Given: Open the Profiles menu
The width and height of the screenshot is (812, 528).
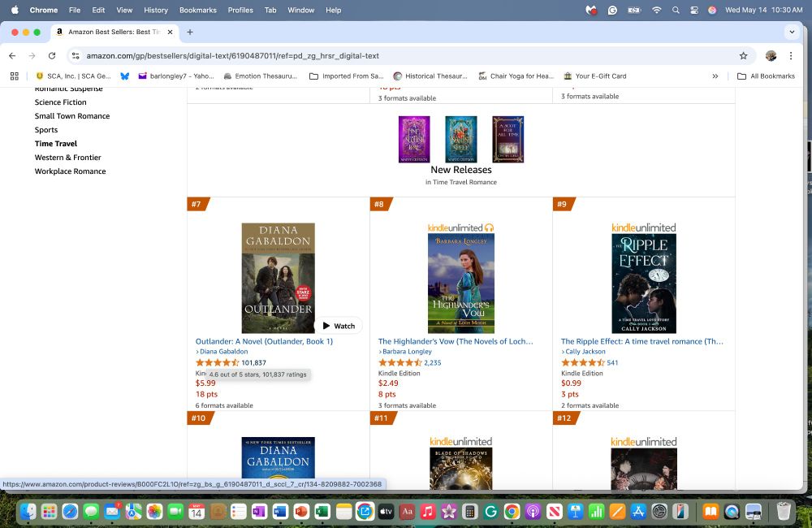Looking at the screenshot, I should pos(241,10).
